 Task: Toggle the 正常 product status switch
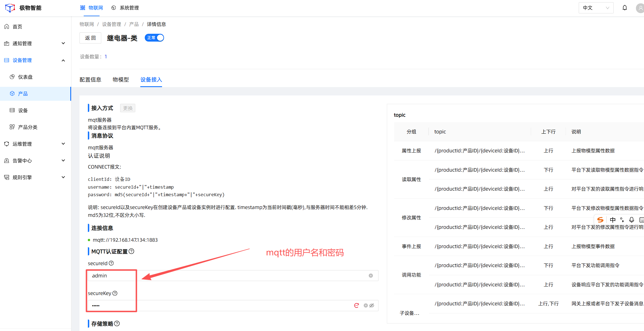pyautogui.click(x=154, y=38)
